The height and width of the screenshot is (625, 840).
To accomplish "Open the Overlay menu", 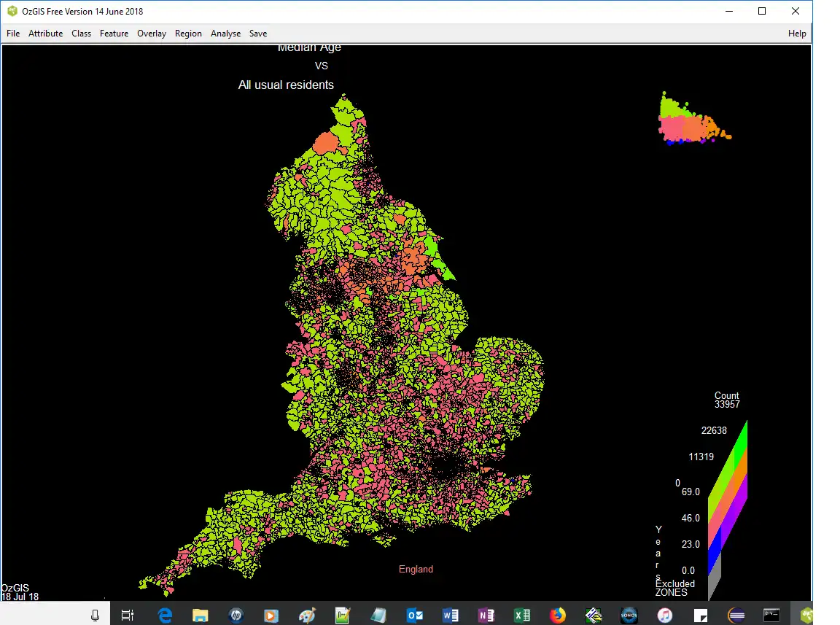I will click(152, 34).
